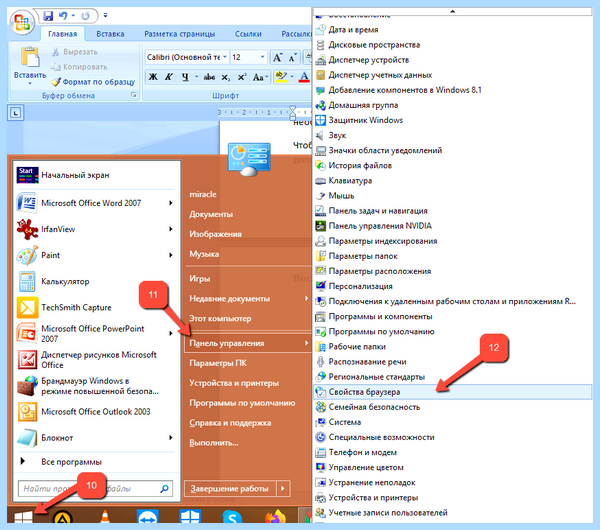Click the red font color button
The image size is (600, 530).
pyautogui.click(x=304, y=77)
